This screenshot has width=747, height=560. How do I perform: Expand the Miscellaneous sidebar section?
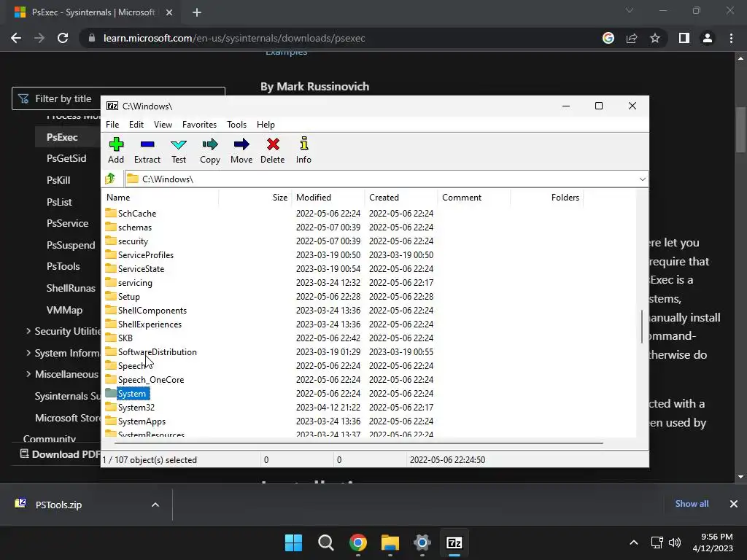pos(28,374)
